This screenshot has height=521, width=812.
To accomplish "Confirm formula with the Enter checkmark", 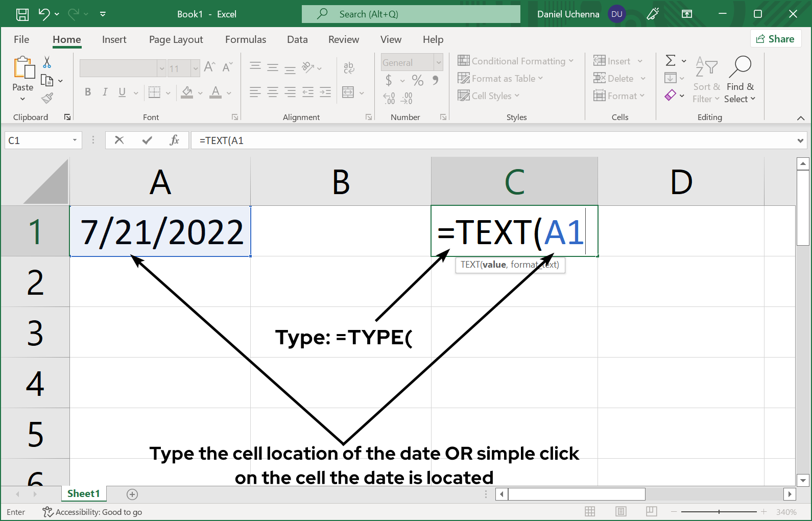I will click(x=147, y=140).
